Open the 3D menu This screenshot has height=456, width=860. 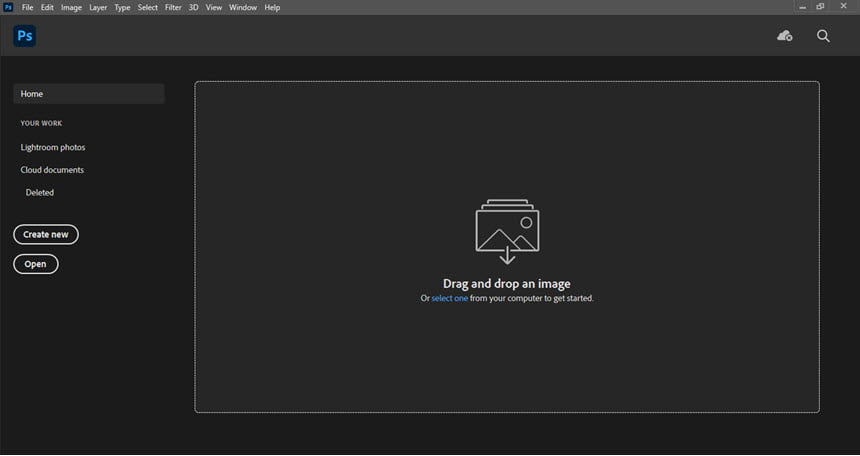[194, 8]
